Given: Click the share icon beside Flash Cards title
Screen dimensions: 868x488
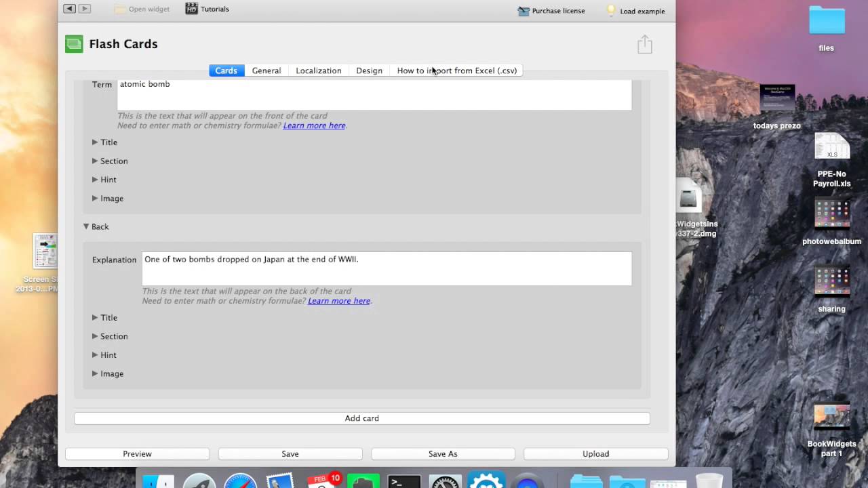Looking at the screenshot, I should 645,44.
